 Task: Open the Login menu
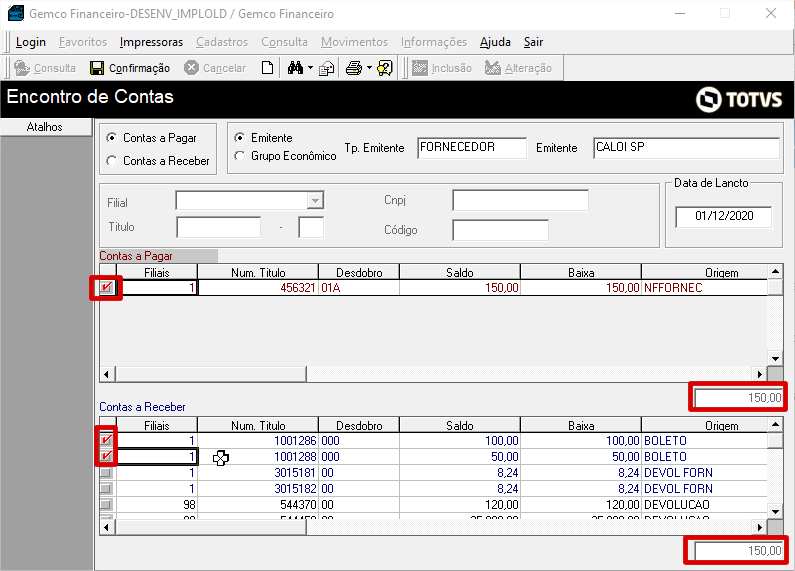point(30,42)
